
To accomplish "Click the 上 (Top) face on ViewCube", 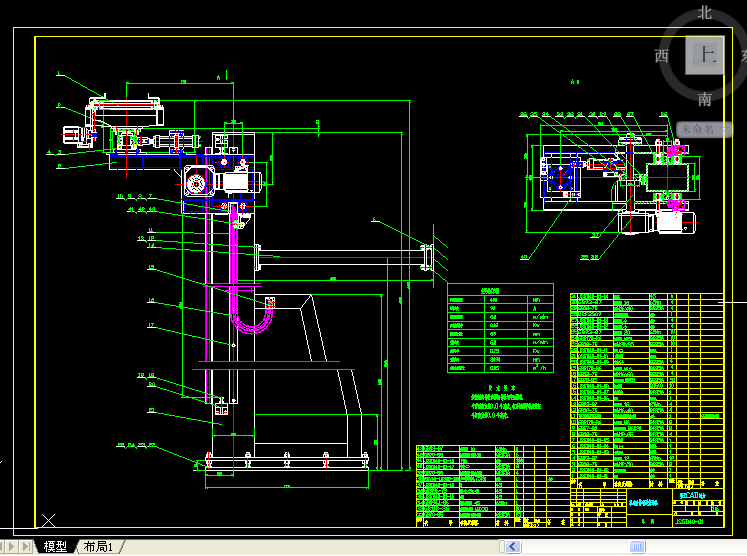I will click(705, 55).
